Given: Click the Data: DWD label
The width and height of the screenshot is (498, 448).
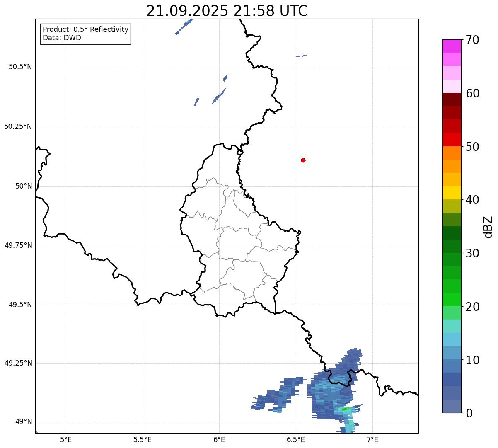Looking at the screenshot, I should pyautogui.click(x=62, y=38).
